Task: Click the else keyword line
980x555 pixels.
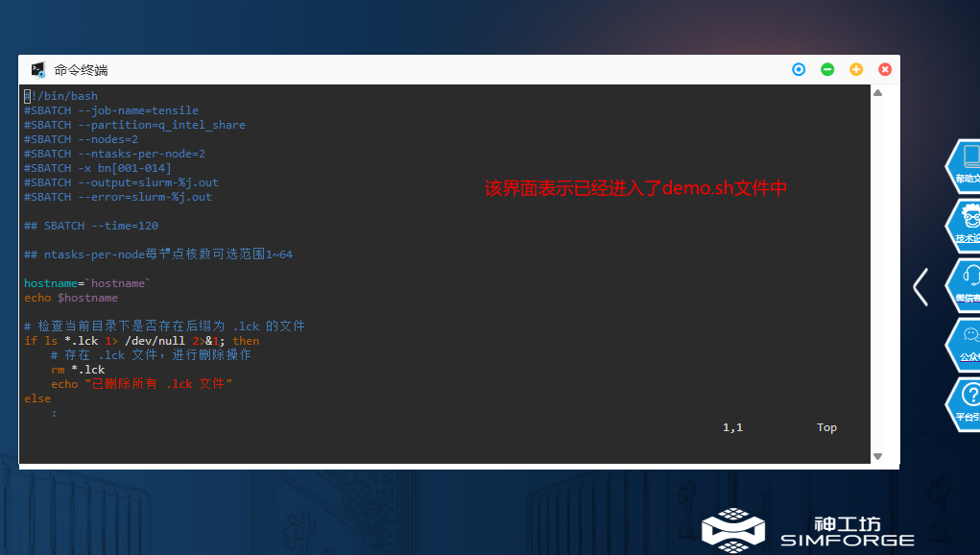Action: tap(37, 398)
